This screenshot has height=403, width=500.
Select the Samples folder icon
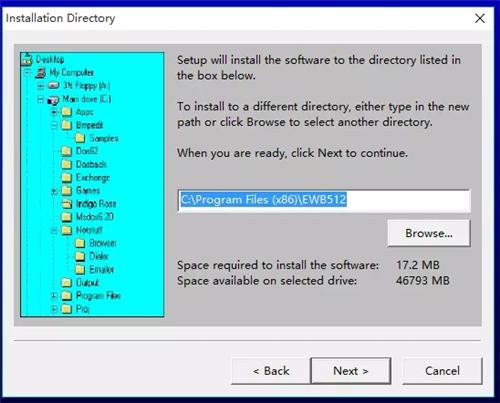[x=80, y=138]
